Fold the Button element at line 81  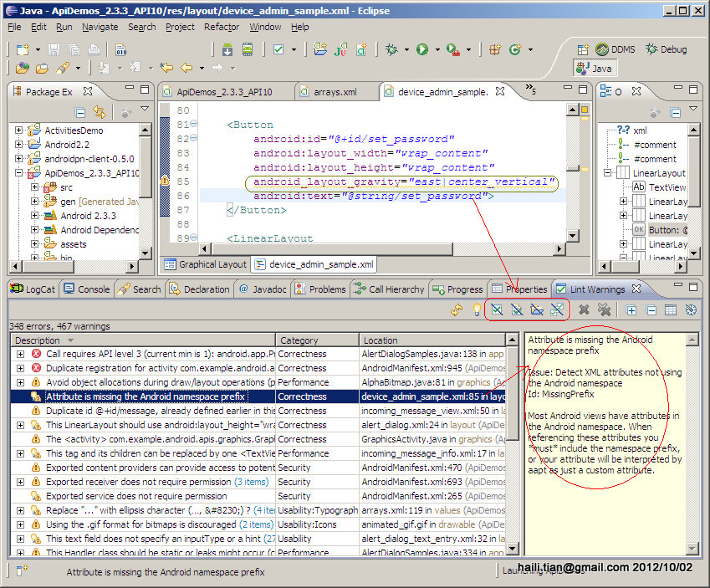(194, 123)
